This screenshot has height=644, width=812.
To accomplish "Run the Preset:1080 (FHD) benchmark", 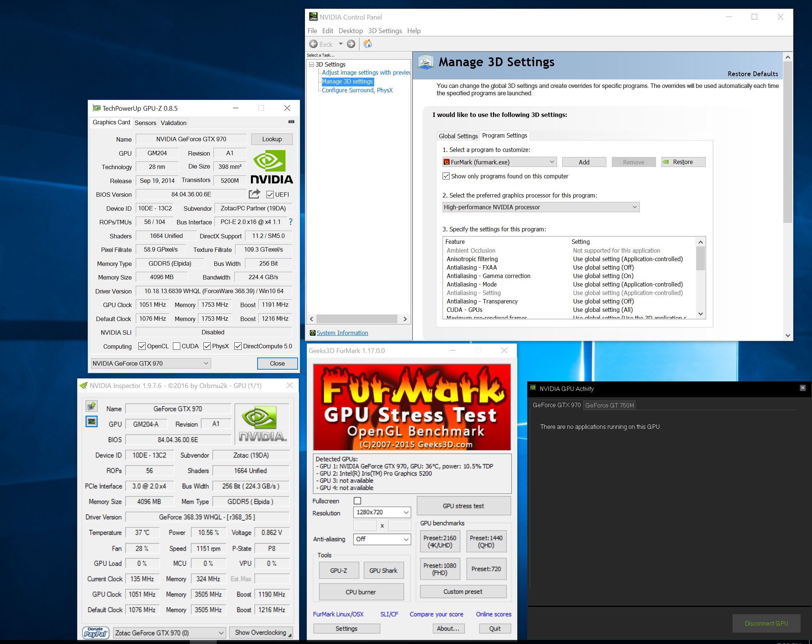I will (440, 569).
